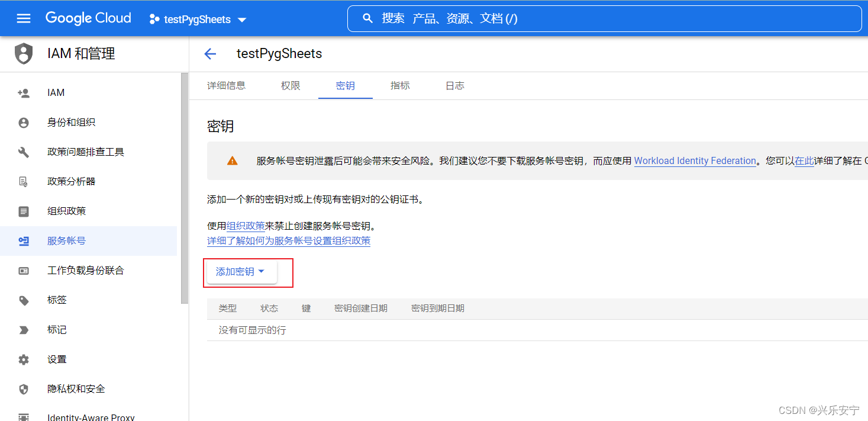Open the hamburger navigation menu
Image resolution: width=868 pixels, height=421 pixels.
coord(24,18)
